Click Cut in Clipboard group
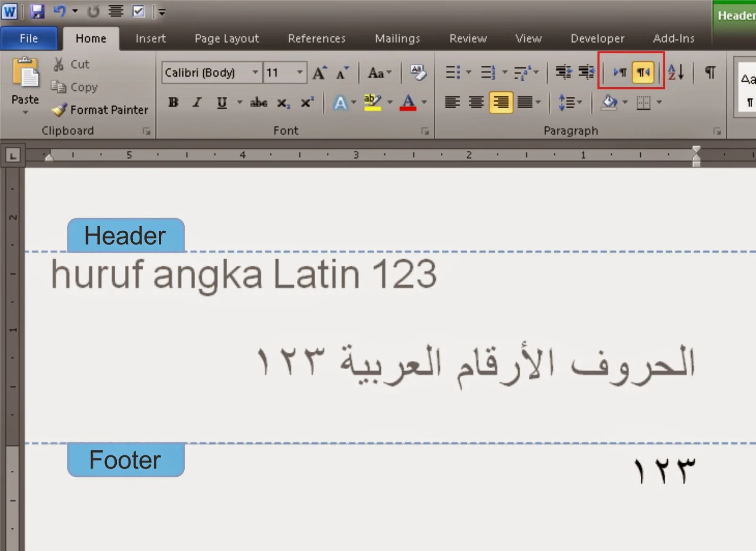 coord(71,64)
